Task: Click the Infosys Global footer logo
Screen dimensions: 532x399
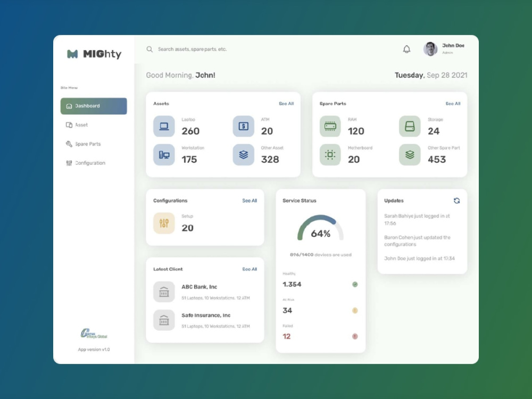Action: [94, 334]
